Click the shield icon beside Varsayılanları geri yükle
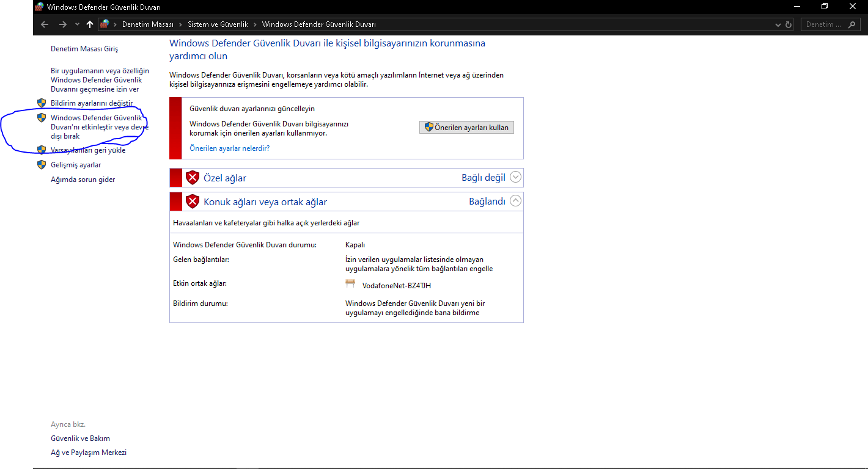 [x=42, y=150]
